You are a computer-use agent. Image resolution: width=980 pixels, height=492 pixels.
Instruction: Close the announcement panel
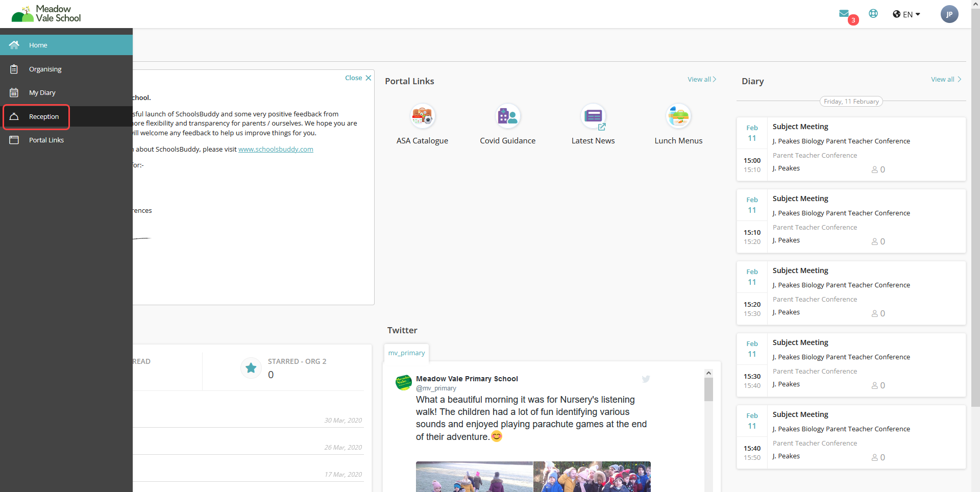pyautogui.click(x=358, y=78)
